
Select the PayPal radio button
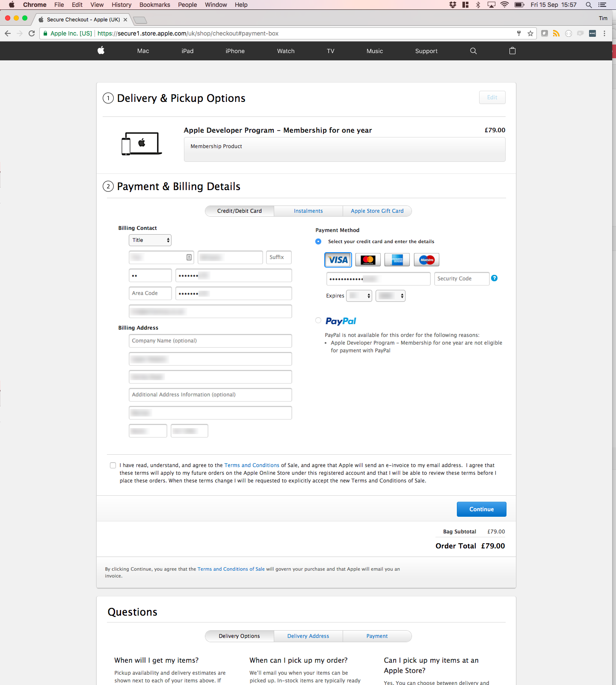tap(318, 320)
